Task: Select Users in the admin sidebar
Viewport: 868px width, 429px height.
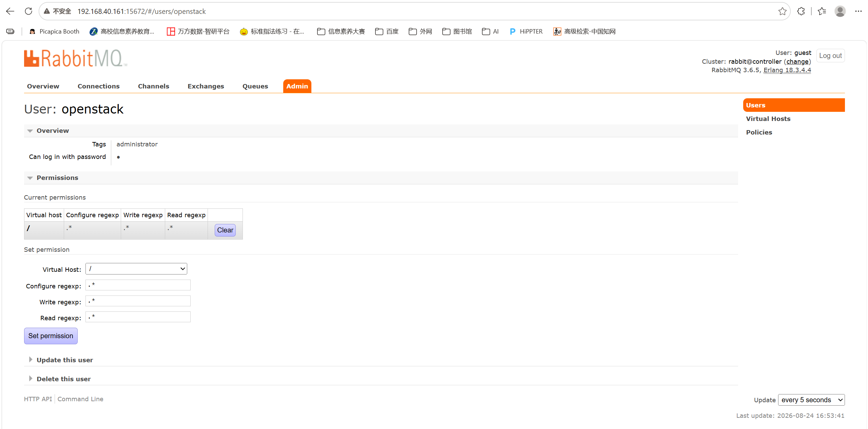Action: click(794, 105)
